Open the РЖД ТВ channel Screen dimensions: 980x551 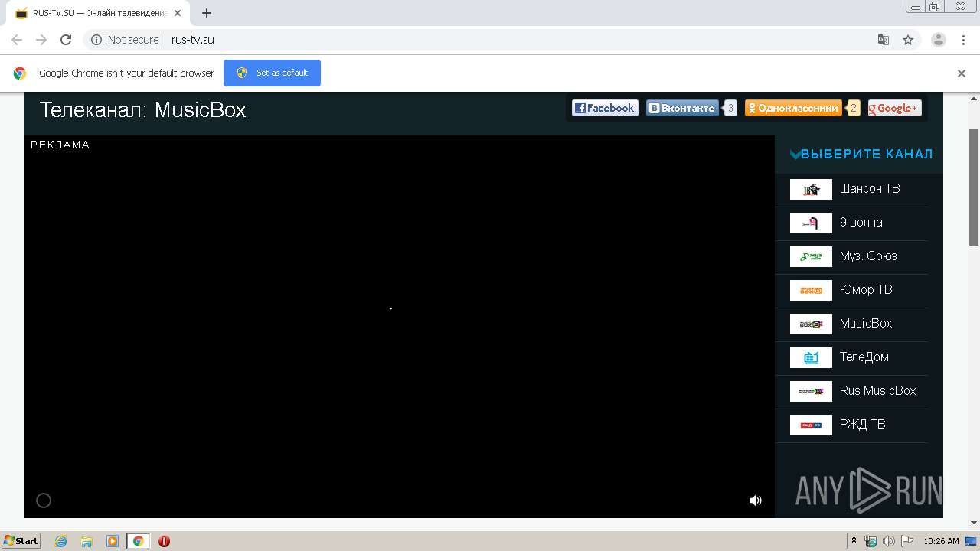click(x=863, y=425)
